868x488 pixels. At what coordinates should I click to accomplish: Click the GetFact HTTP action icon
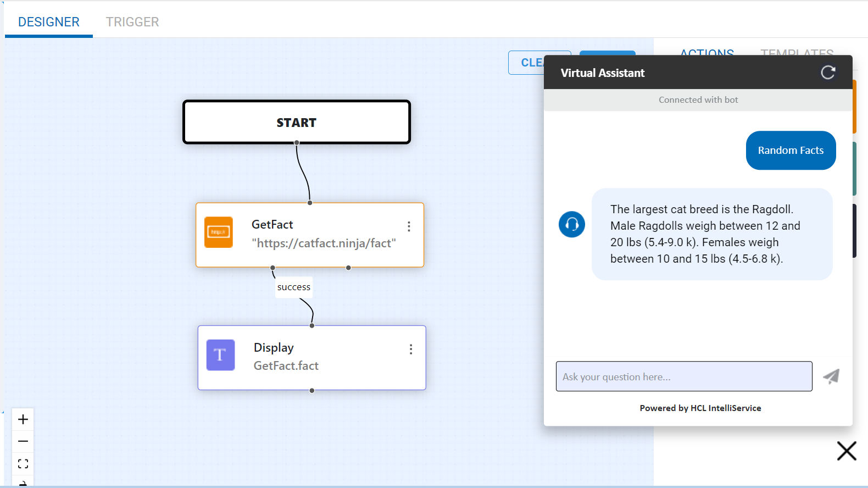(x=219, y=232)
